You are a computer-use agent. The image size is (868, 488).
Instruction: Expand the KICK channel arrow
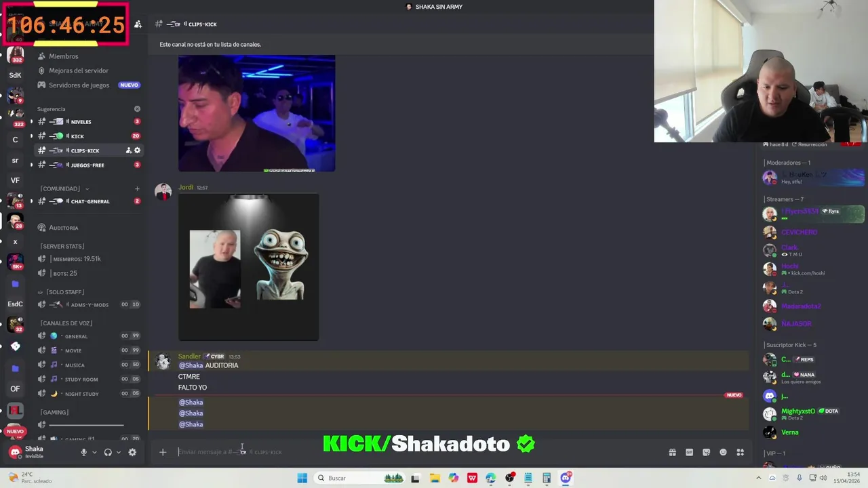click(31, 136)
